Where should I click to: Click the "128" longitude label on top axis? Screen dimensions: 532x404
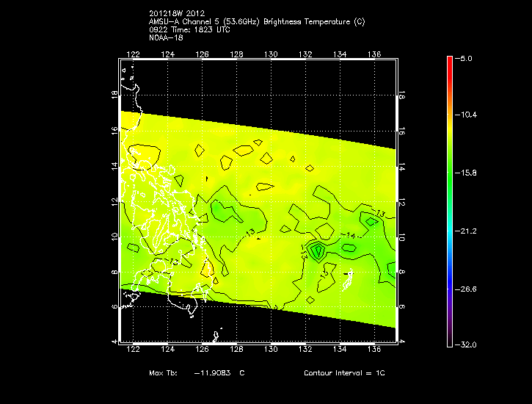click(x=236, y=54)
